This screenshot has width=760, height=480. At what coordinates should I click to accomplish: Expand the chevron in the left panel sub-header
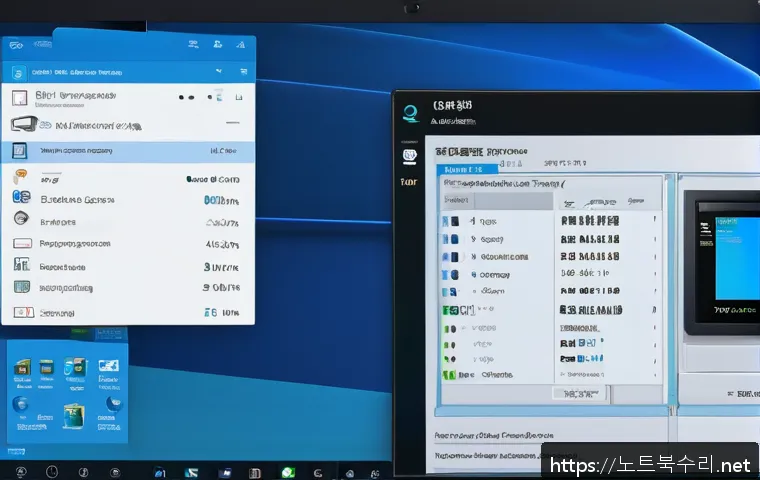(x=219, y=71)
